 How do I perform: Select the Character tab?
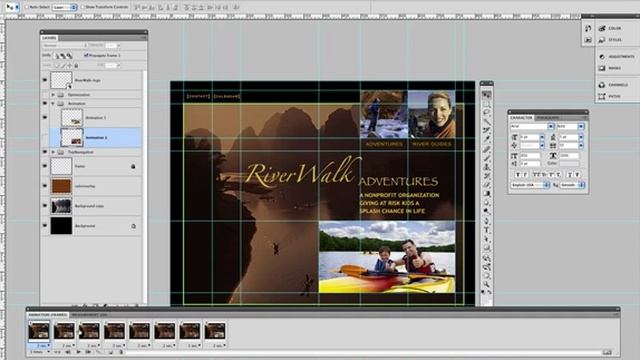pos(521,118)
